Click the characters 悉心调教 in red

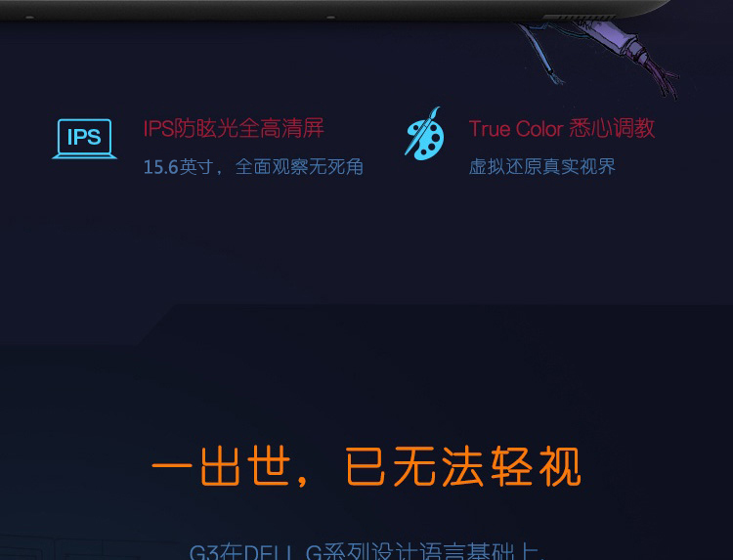pyautogui.click(x=612, y=128)
